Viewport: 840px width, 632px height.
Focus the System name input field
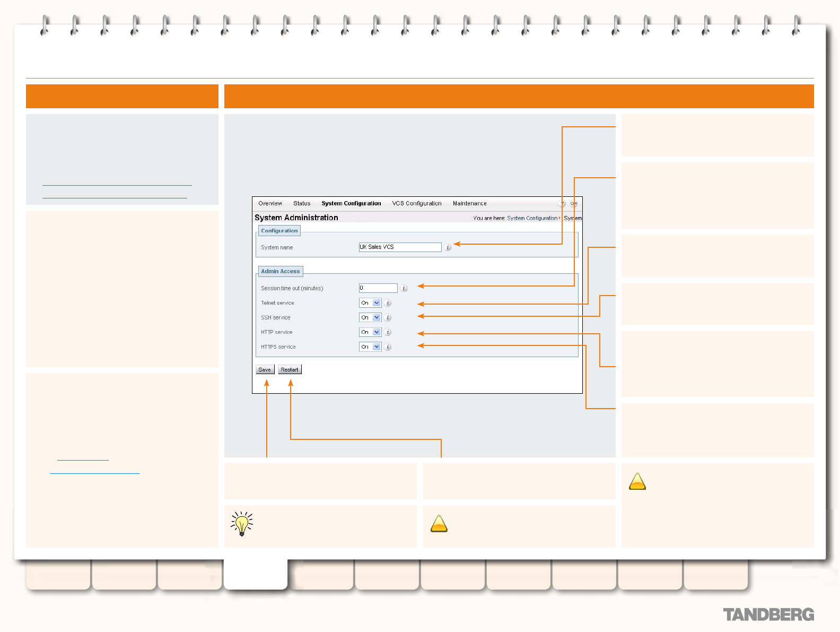coord(400,247)
